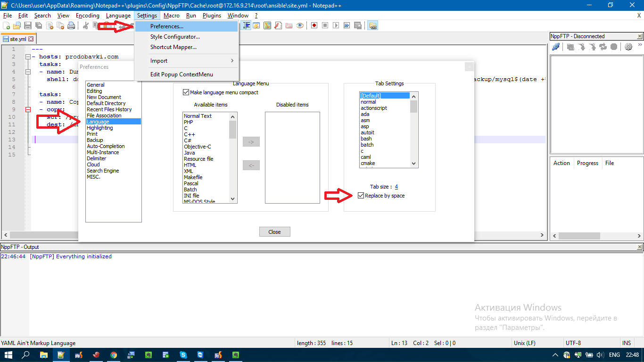Viewport: 644px width, 362px height.
Task: Open taskbar search magnifier
Action: click(x=26, y=355)
